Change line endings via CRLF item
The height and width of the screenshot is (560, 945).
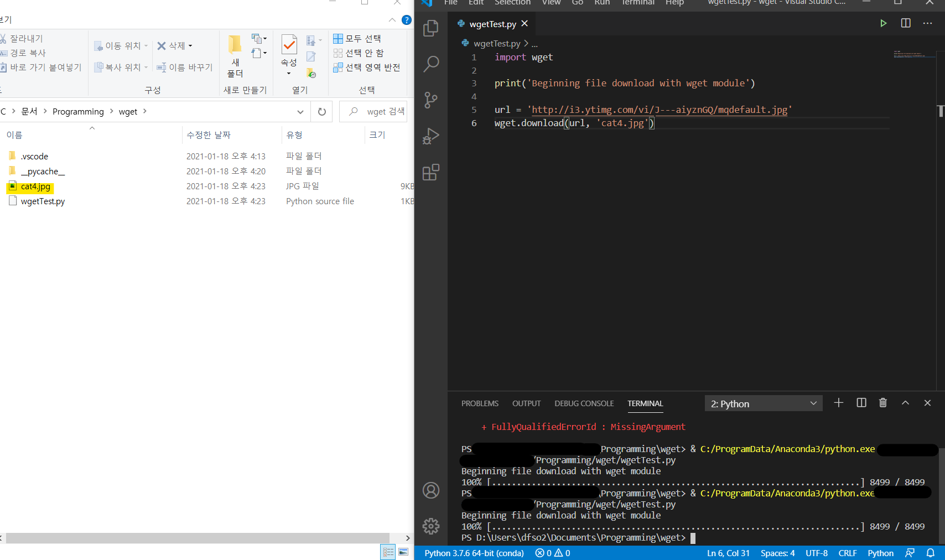(x=847, y=553)
